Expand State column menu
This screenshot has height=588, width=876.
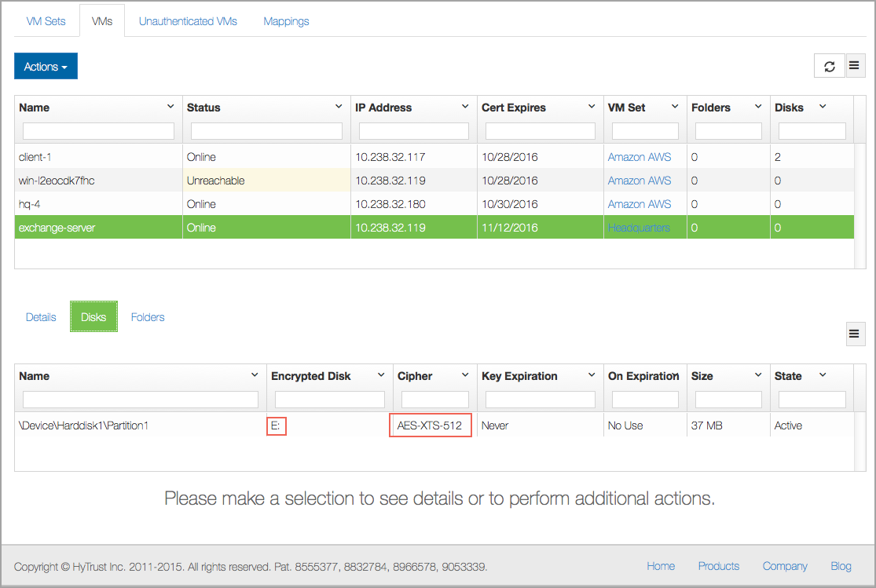pyautogui.click(x=823, y=375)
